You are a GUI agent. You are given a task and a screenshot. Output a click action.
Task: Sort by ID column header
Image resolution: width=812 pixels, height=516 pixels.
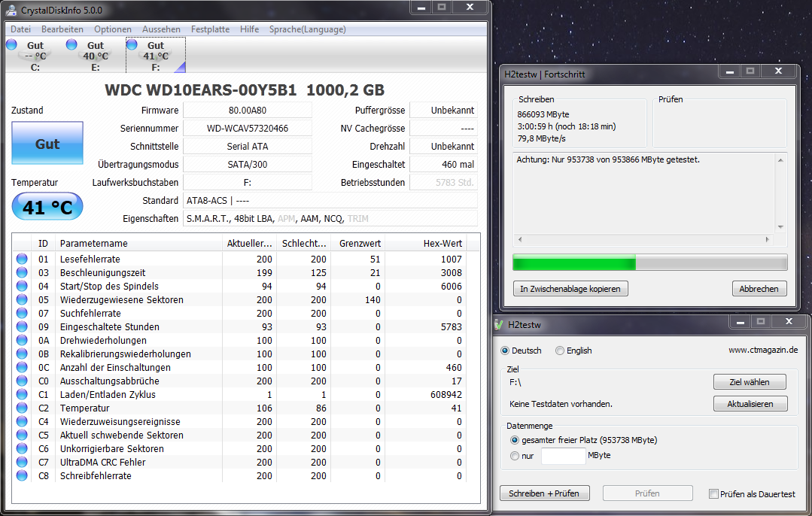click(43, 243)
